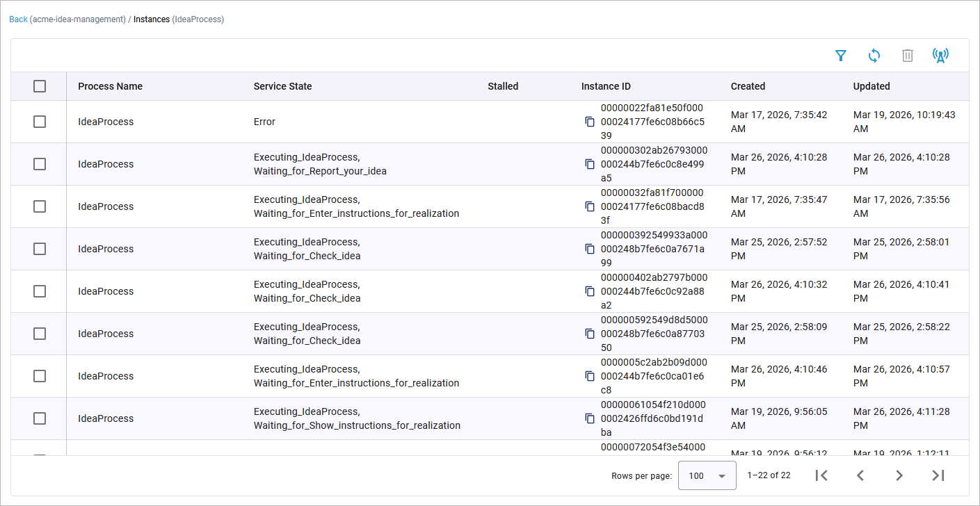The height and width of the screenshot is (506, 980).
Task: Toggle the select-all checkbox in header
Action: pyautogui.click(x=40, y=86)
